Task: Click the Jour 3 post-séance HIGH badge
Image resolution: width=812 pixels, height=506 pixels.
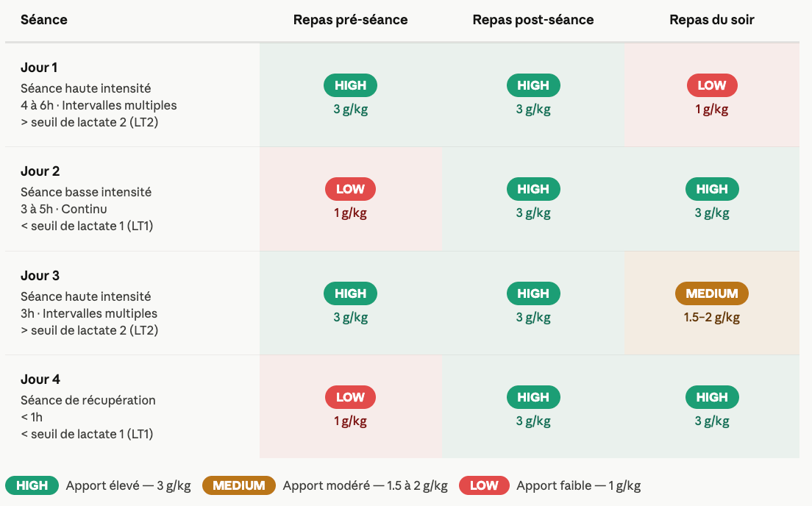Action: (533, 293)
